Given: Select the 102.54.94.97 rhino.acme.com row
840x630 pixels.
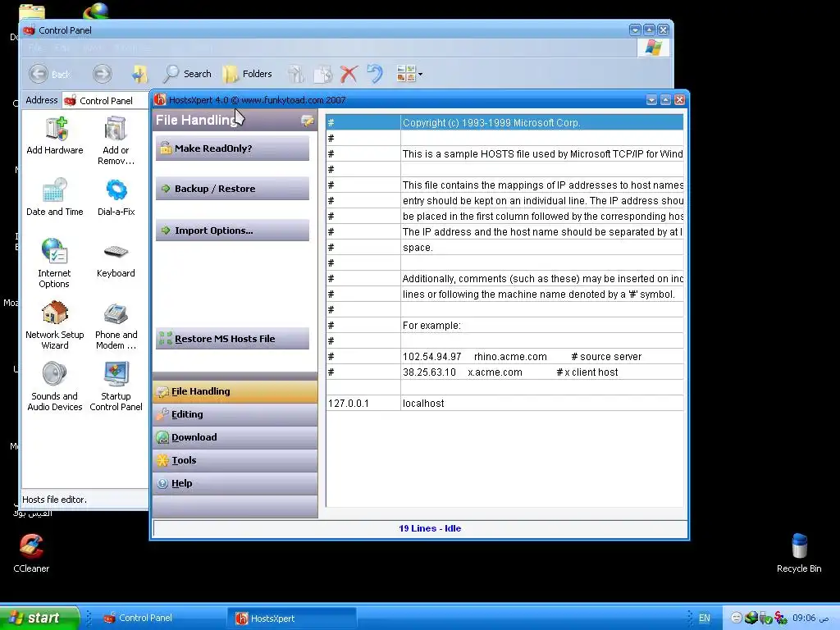Looking at the screenshot, I should [x=504, y=357].
